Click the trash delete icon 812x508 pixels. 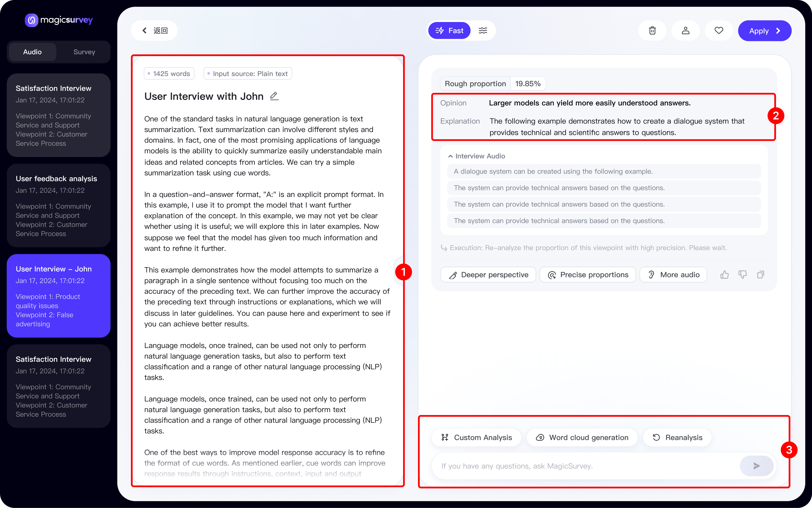point(652,31)
